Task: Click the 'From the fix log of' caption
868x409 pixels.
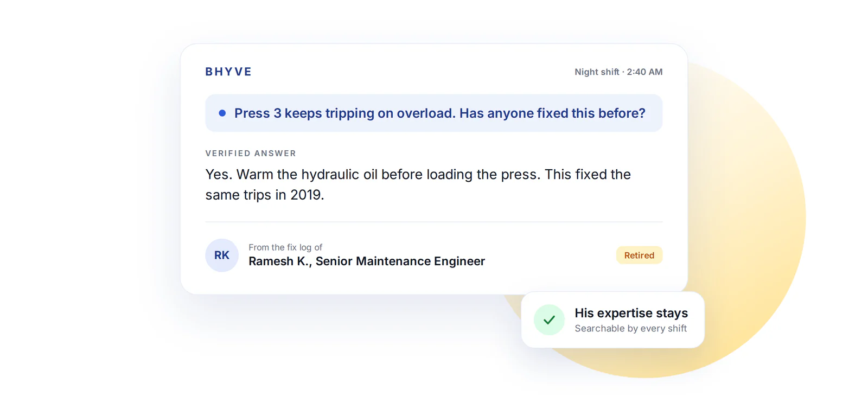Action: 285,247
